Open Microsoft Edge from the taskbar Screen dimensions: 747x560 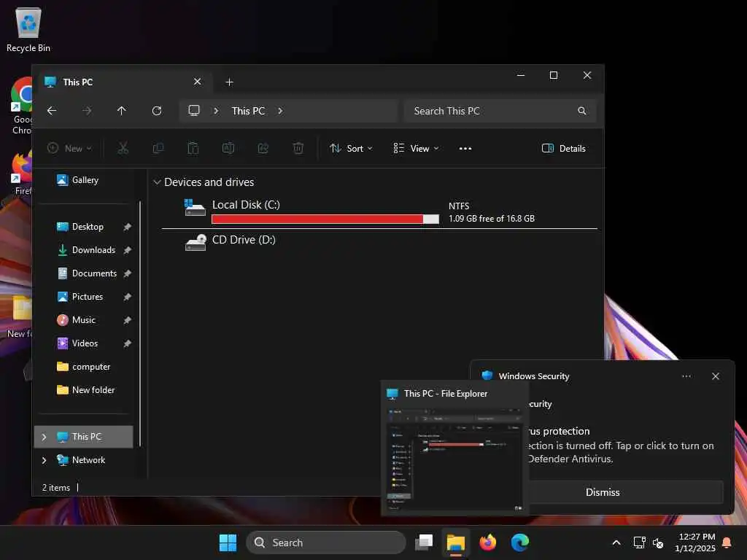tap(519, 542)
